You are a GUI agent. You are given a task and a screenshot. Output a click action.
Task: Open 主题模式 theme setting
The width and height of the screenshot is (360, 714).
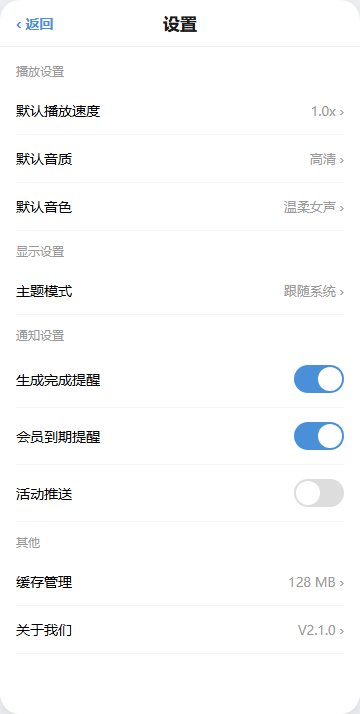(x=180, y=291)
